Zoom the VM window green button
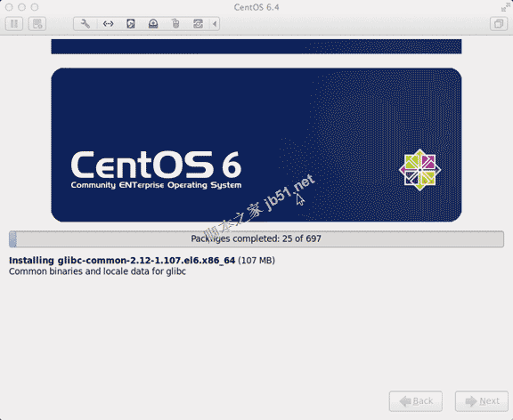Viewport: 513px width, 420px height. pyautogui.click(x=35, y=7)
